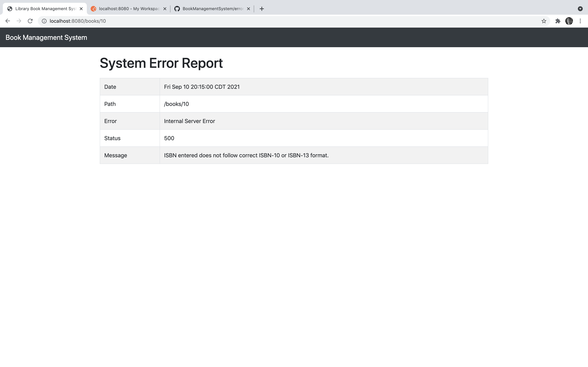Open the browser Extensions puzzle icon
This screenshot has height=367, width=588.
[558, 21]
